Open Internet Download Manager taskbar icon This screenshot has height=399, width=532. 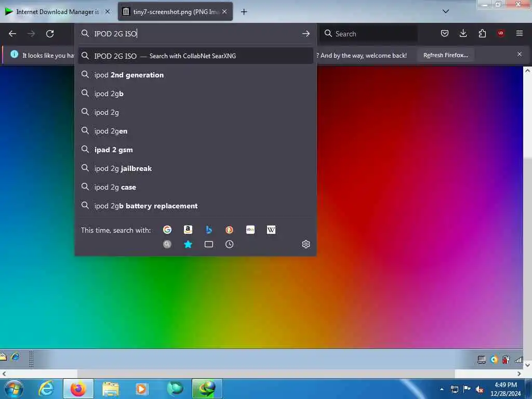207,389
